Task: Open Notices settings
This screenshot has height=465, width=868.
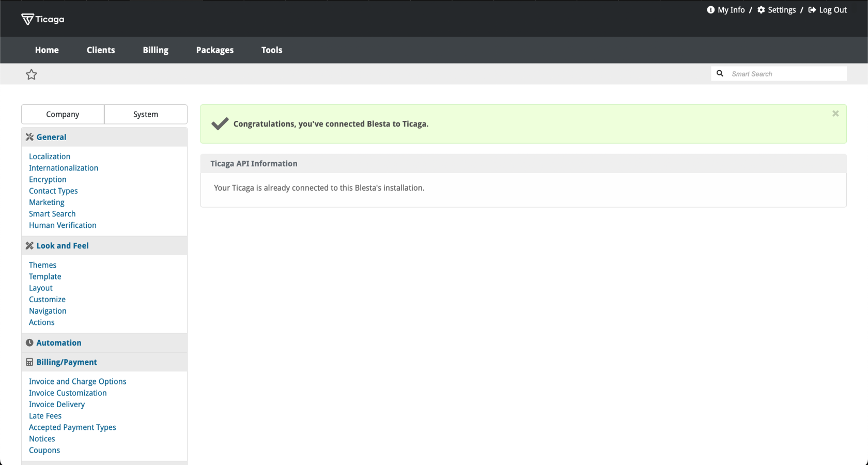Action: coord(42,438)
